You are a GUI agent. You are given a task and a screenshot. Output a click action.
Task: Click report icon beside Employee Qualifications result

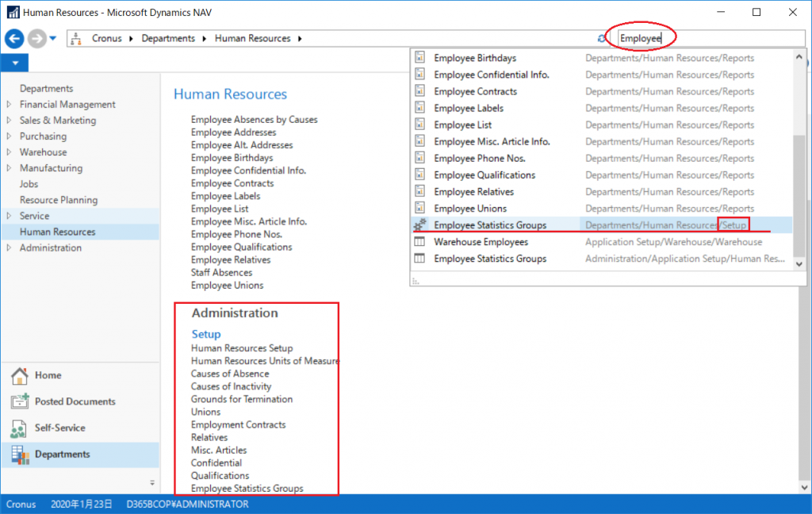click(420, 175)
